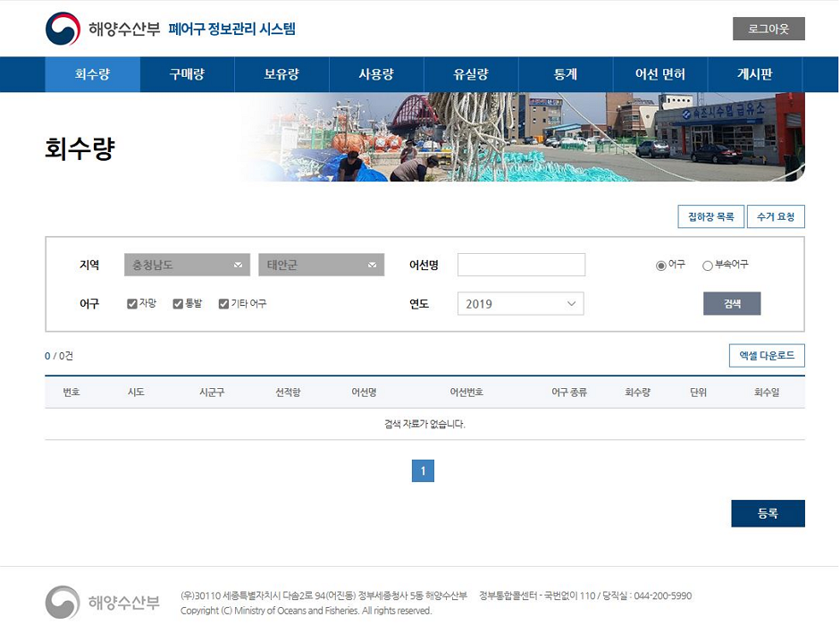840x642 pixels.
Task: Click the '검색 자료가 없습니다.' message
Action: point(424,424)
